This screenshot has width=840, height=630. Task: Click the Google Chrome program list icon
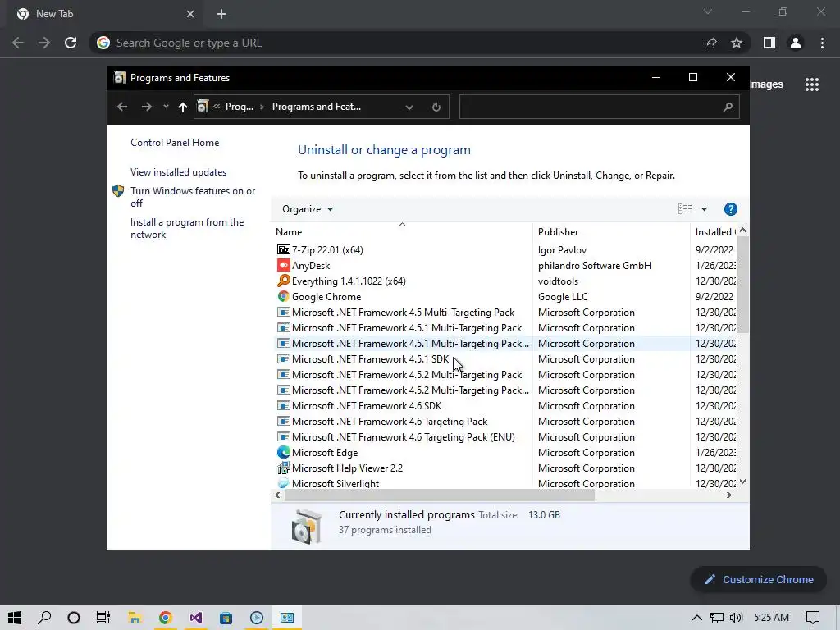pos(283,296)
